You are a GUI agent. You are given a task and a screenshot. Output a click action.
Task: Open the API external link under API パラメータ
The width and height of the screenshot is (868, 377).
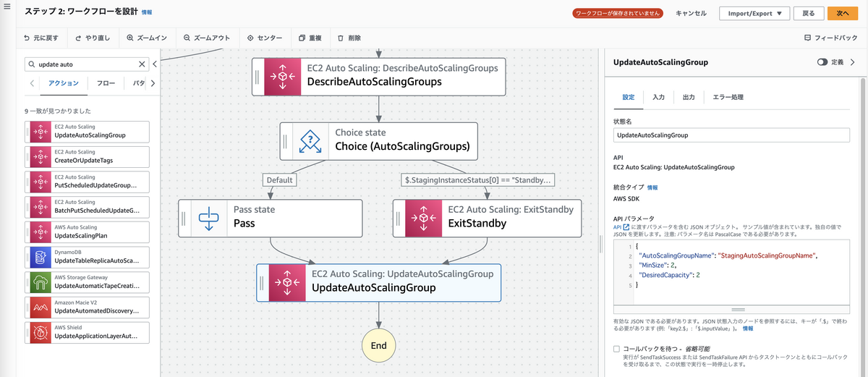pyautogui.click(x=621, y=227)
